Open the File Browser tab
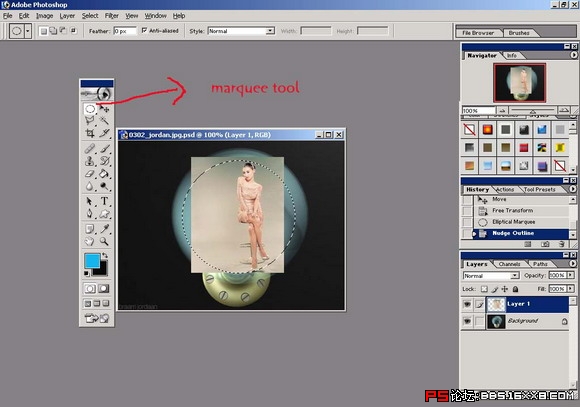This screenshot has width=580, height=407. pos(478,33)
